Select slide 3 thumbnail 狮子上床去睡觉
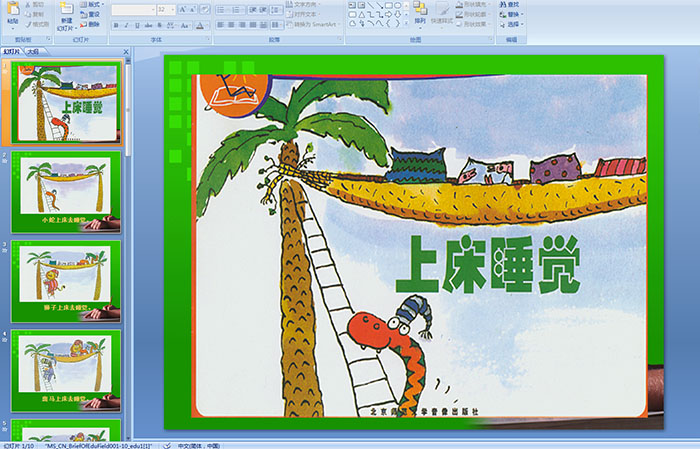 tap(66, 282)
